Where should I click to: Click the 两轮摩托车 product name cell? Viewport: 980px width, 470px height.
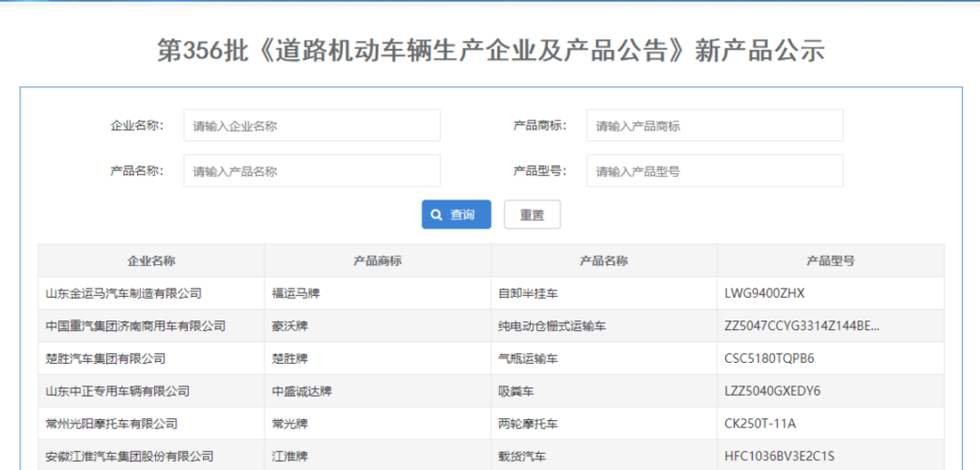[603, 424]
